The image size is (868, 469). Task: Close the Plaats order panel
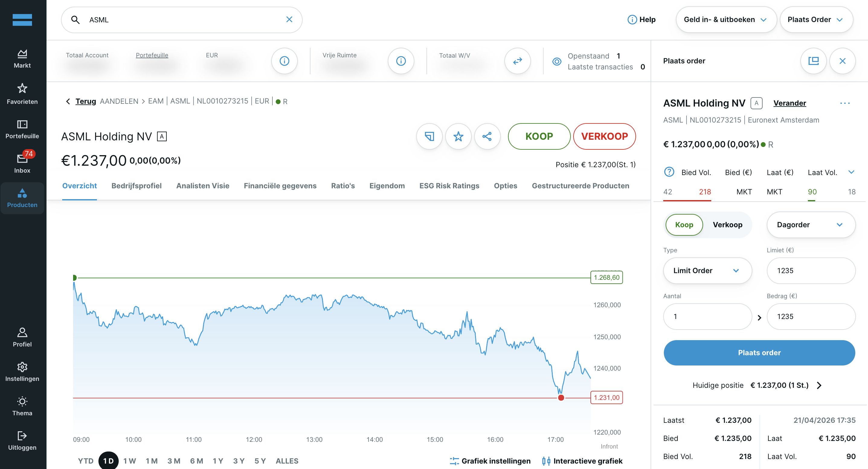842,61
